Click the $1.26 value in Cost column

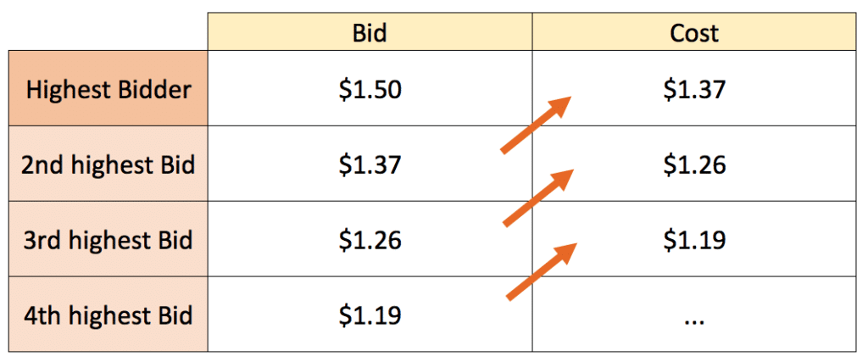tap(694, 164)
